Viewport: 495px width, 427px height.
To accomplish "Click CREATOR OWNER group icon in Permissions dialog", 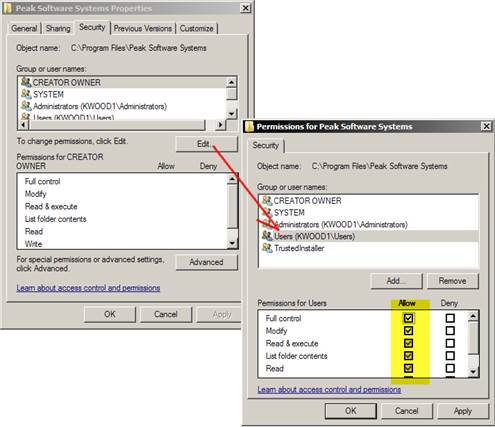I will click(267, 200).
